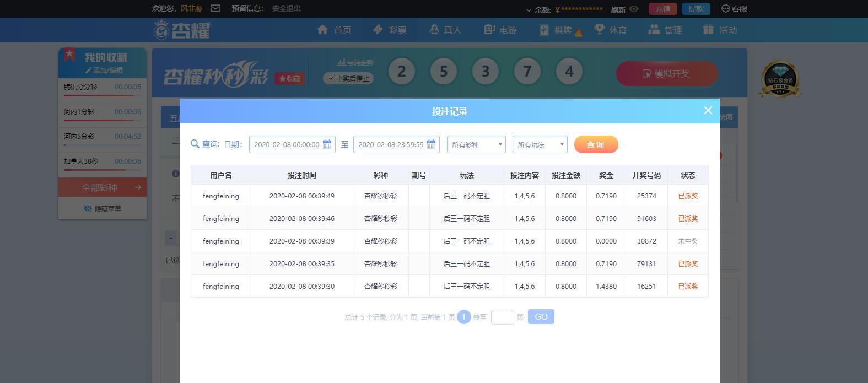Open 客服 customer service chat

734,9
